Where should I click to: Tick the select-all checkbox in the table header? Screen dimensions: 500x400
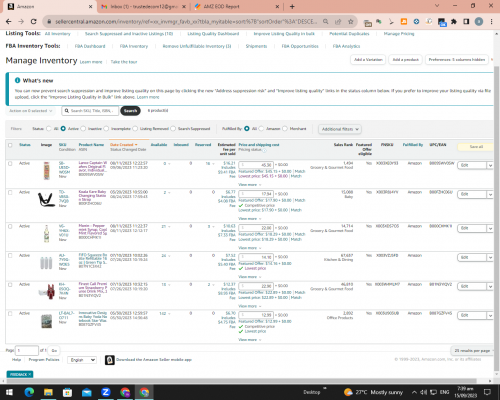(x=10, y=145)
